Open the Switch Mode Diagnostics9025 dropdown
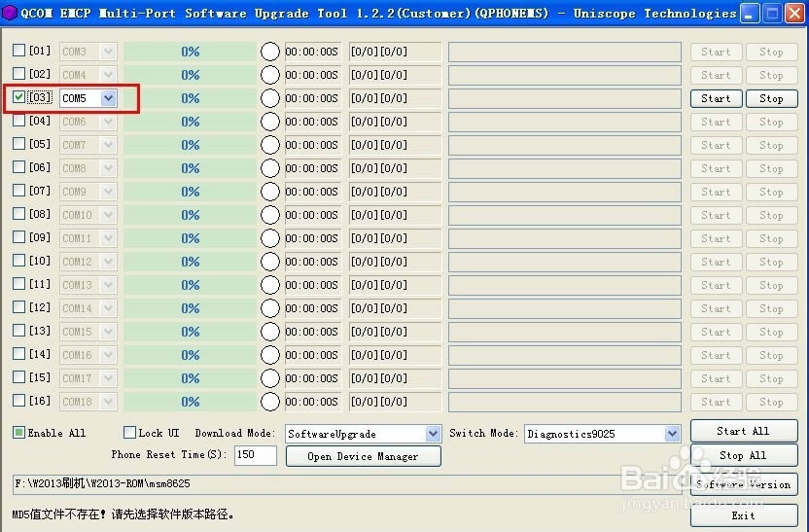 click(671, 434)
